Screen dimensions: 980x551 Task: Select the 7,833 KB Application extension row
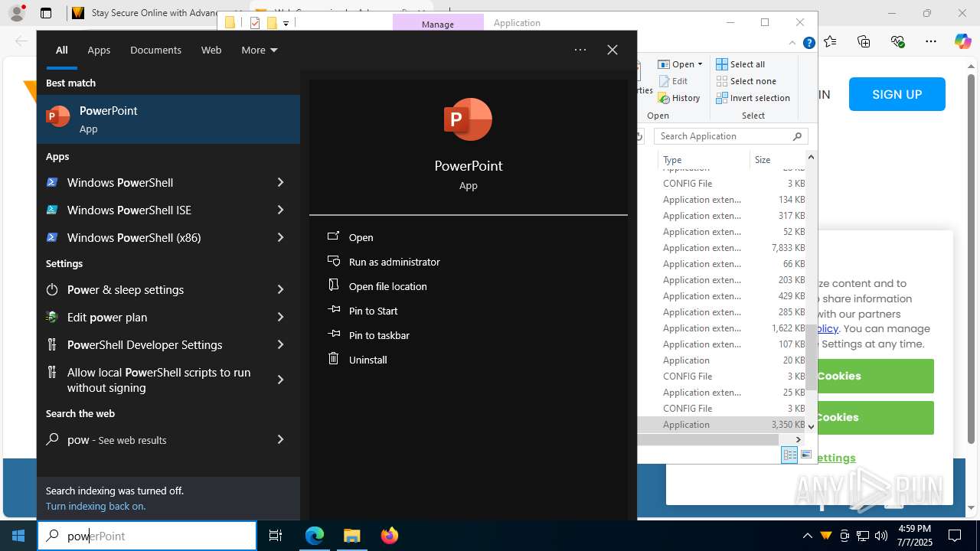point(722,248)
